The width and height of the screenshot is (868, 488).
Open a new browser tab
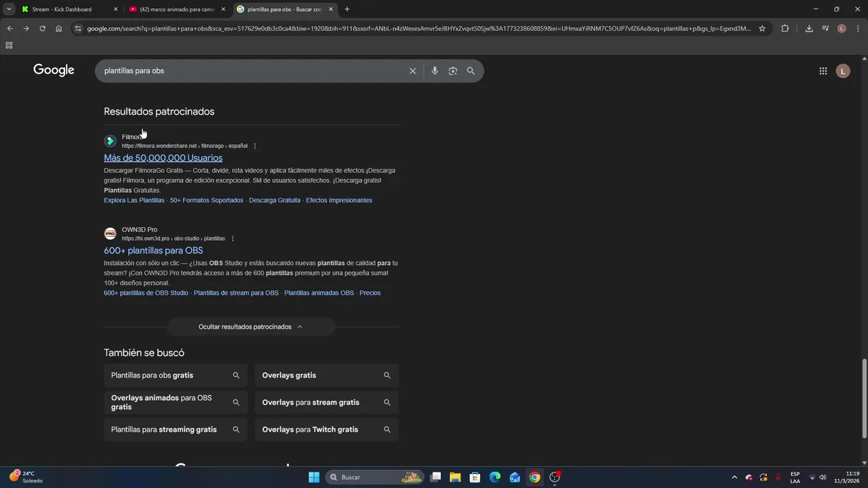point(347,9)
